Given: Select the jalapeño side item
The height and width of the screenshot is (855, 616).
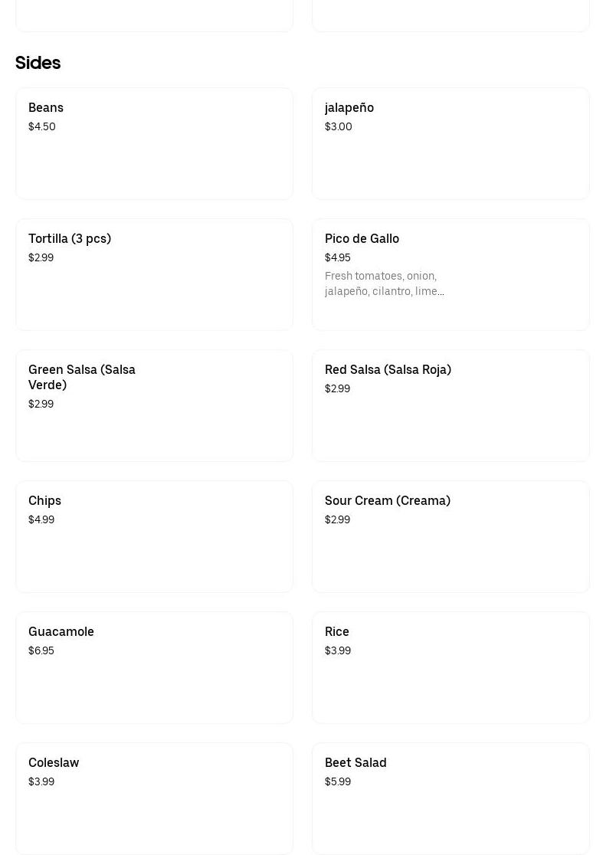Looking at the screenshot, I should click(451, 143).
